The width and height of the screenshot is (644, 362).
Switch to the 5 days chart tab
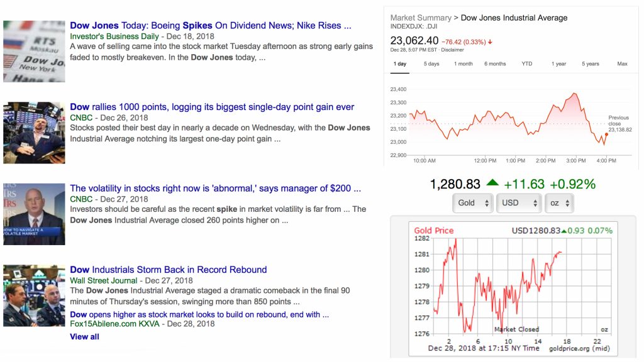(x=431, y=64)
